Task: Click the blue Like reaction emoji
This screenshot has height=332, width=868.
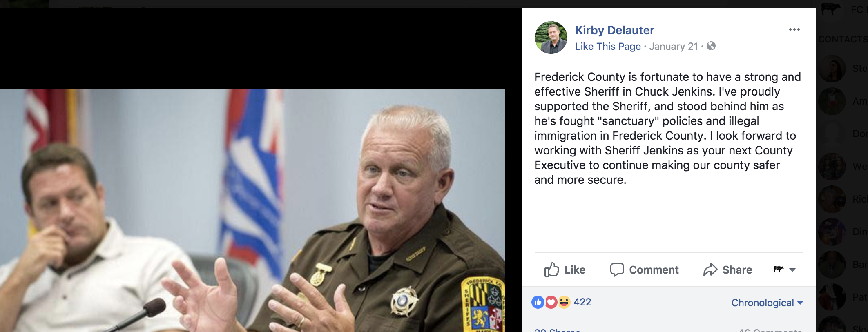Action: point(538,302)
